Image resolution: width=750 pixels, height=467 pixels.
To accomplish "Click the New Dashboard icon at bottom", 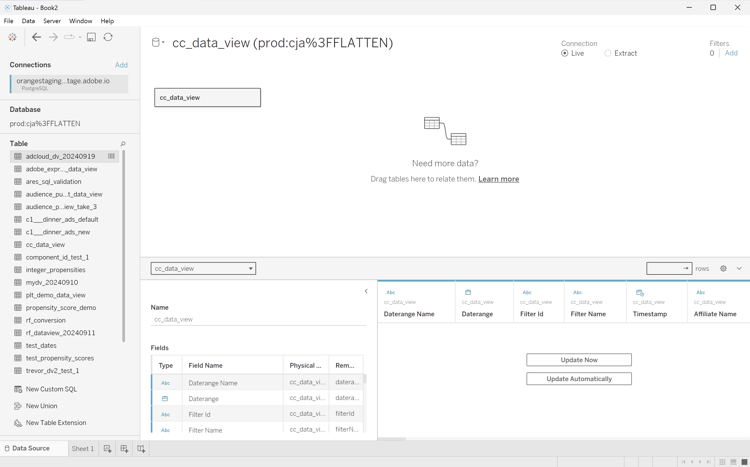I will 124,448.
